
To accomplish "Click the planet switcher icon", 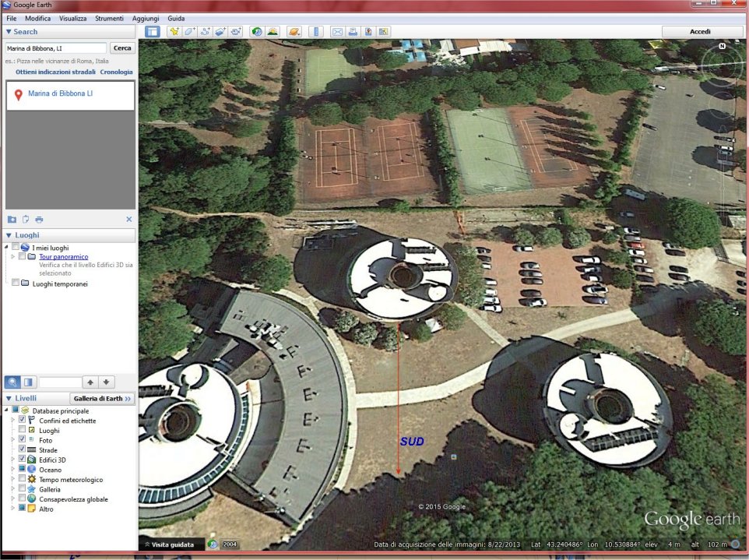I will (294, 32).
